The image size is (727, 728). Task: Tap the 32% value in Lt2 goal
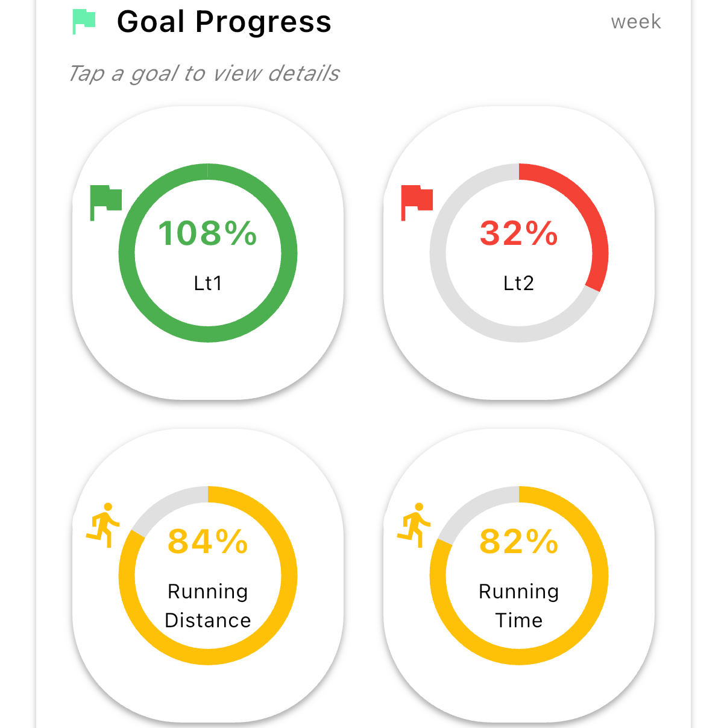[519, 233]
